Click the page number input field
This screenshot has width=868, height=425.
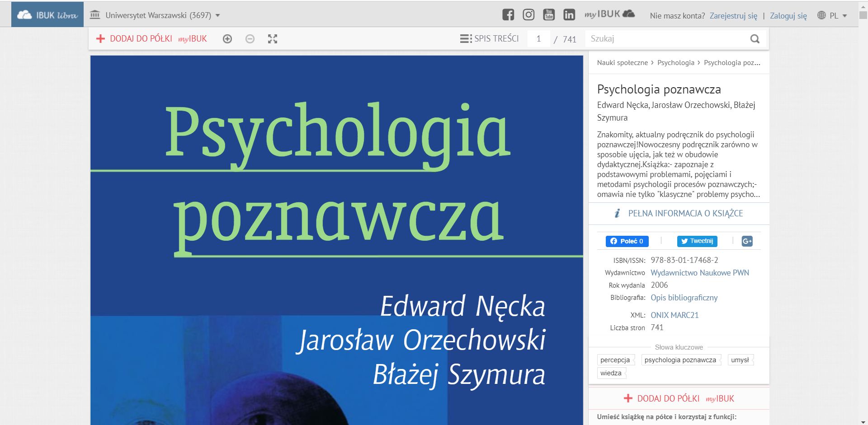pos(538,39)
